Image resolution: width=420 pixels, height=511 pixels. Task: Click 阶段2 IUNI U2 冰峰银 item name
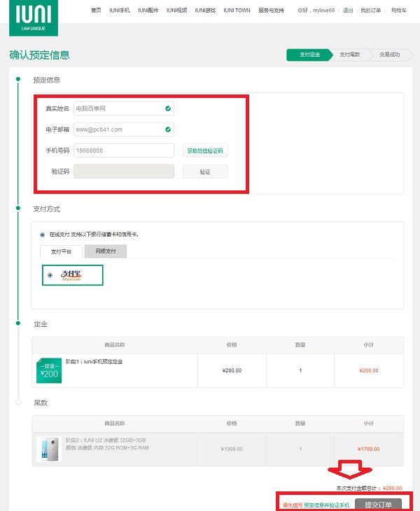(106, 440)
